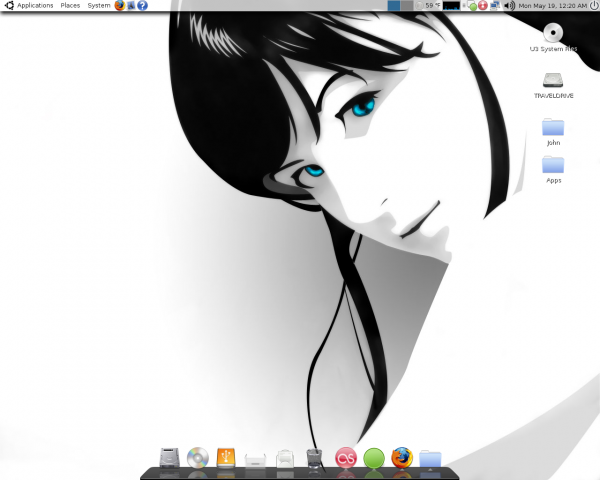Click the open envelope mail dock icon

coord(285,458)
